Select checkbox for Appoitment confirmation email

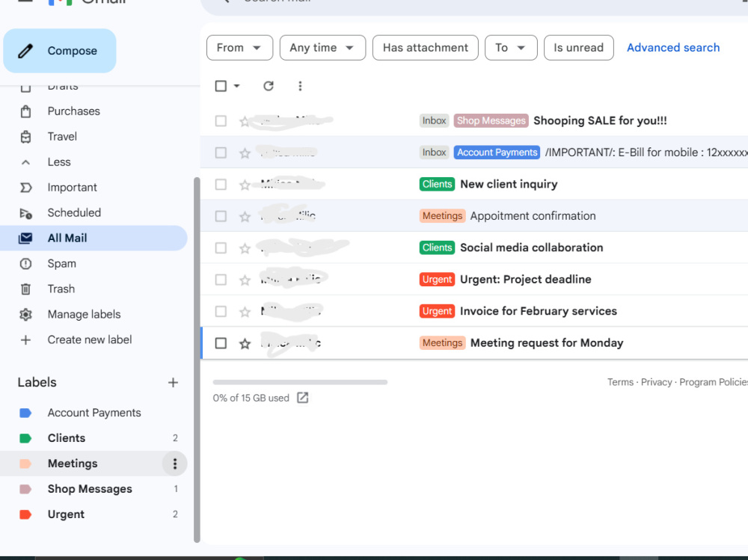221,216
